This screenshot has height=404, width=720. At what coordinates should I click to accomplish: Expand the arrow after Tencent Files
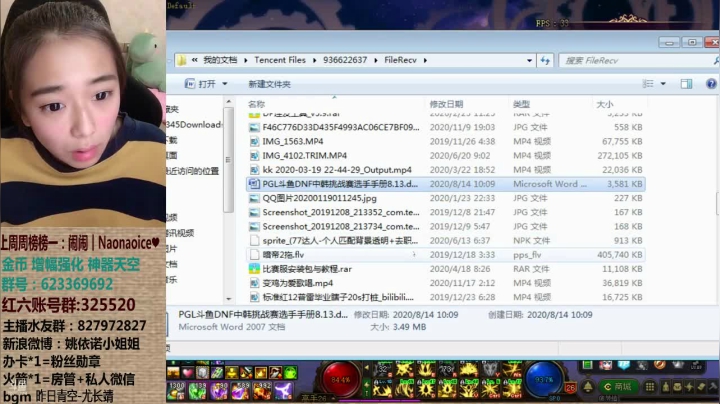(x=315, y=60)
